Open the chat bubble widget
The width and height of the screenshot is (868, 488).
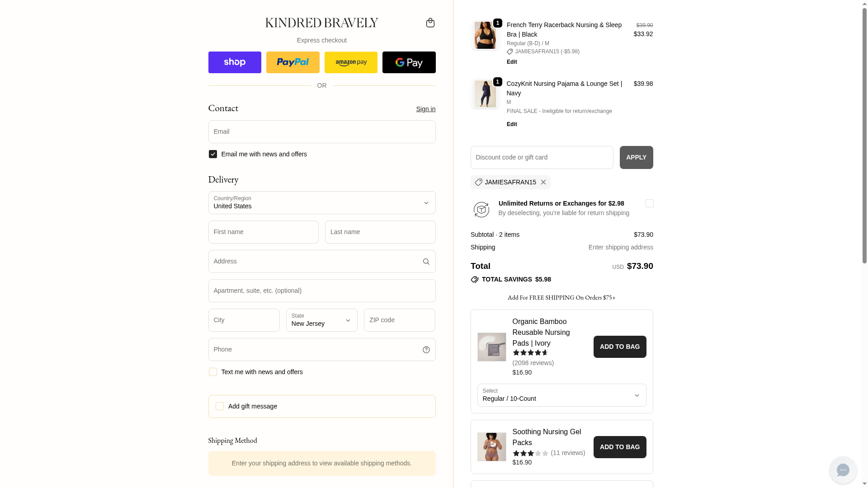click(843, 470)
